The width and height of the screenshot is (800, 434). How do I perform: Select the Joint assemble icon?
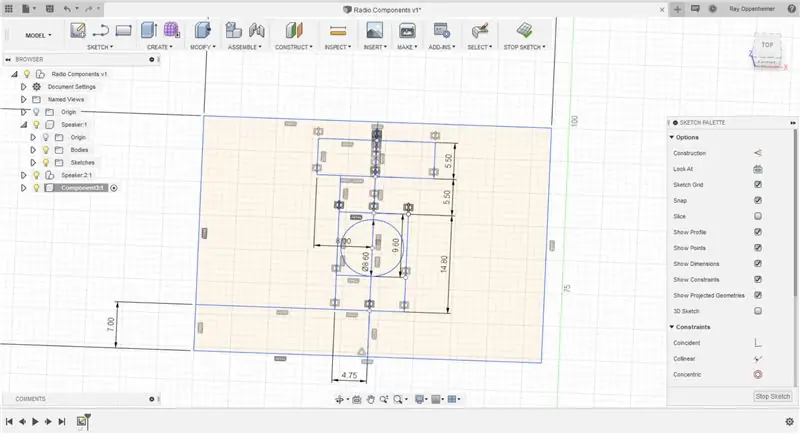click(x=257, y=31)
